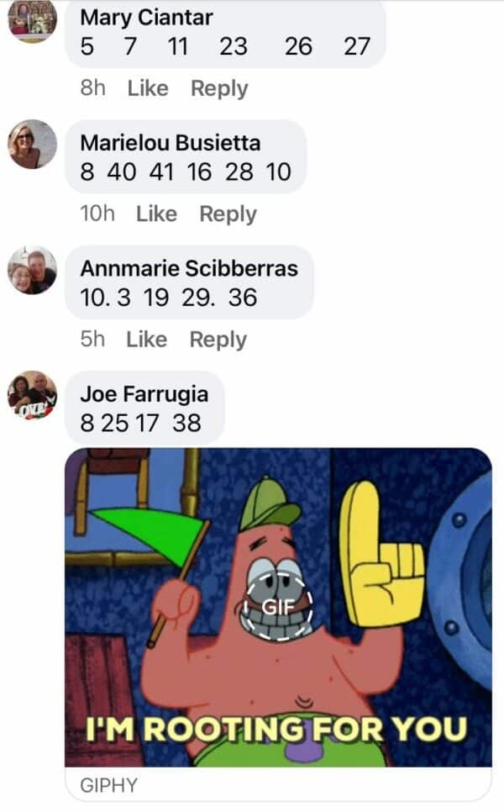Reply to Annmarie Scibberras's comment
Image resolution: width=504 pixels, height=812 pixels.
pyautogui.click(x=218, y=340)
